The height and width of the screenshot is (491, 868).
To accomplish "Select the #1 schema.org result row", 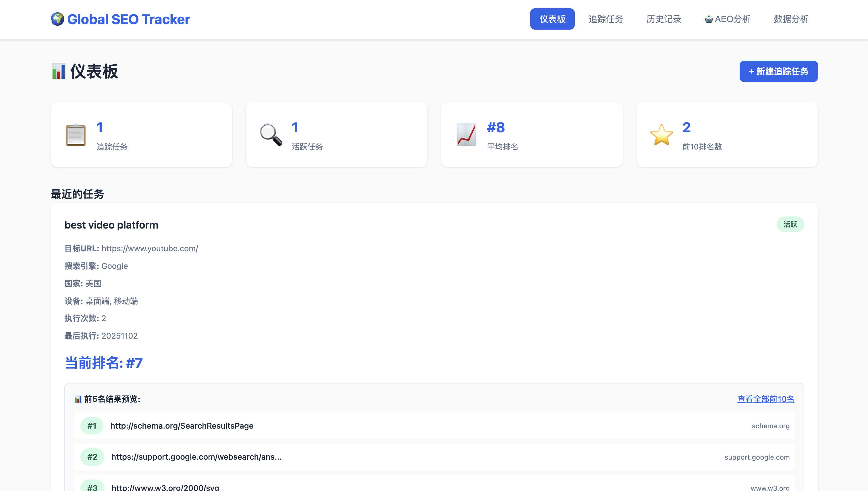I will click(x=434, y=426).
